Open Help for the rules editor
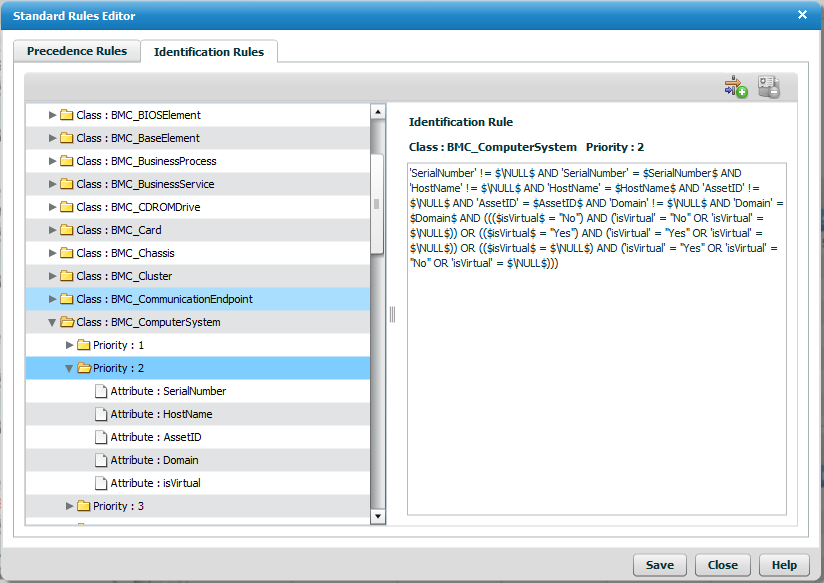The height and width of the screenshot is (583, 824). pos(784,565)
